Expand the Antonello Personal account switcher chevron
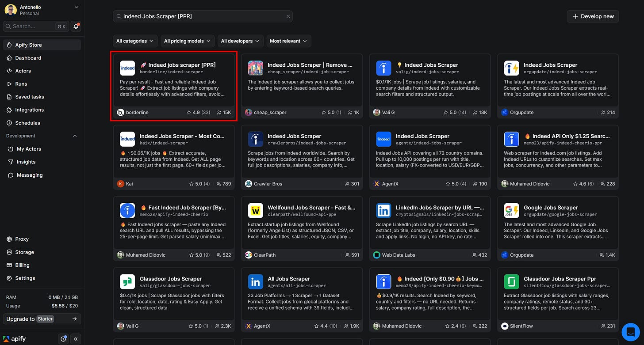The height and width of the screenshot is (345, 644). 76,7
